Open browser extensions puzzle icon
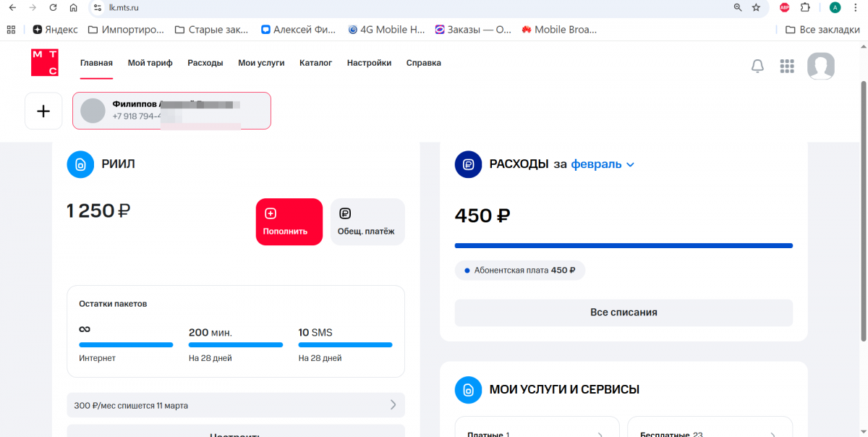868x437 pixels. coord(805,8)
